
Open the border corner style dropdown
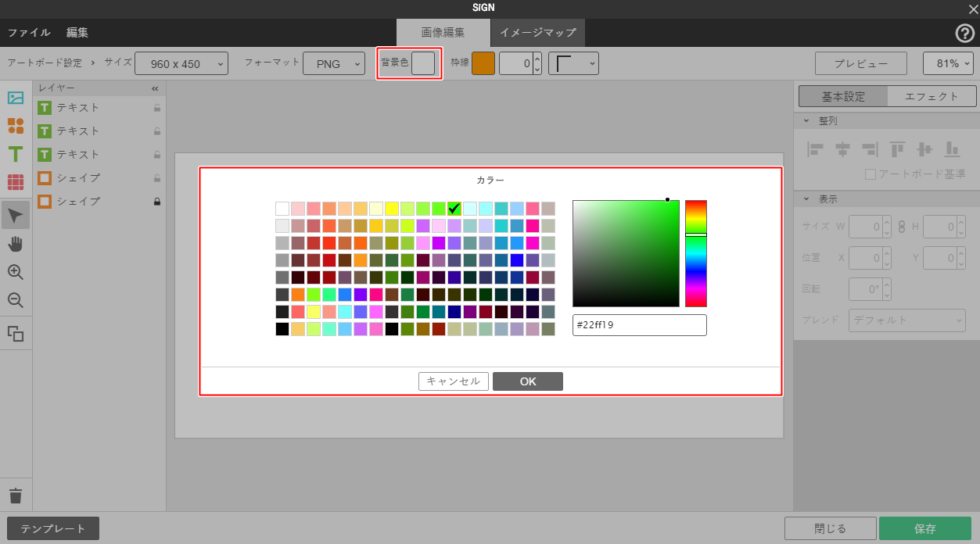[x=573, y=63]
